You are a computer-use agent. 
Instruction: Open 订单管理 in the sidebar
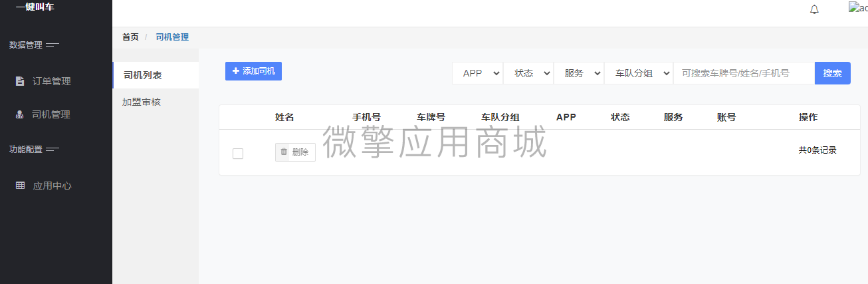coord(52,81)
